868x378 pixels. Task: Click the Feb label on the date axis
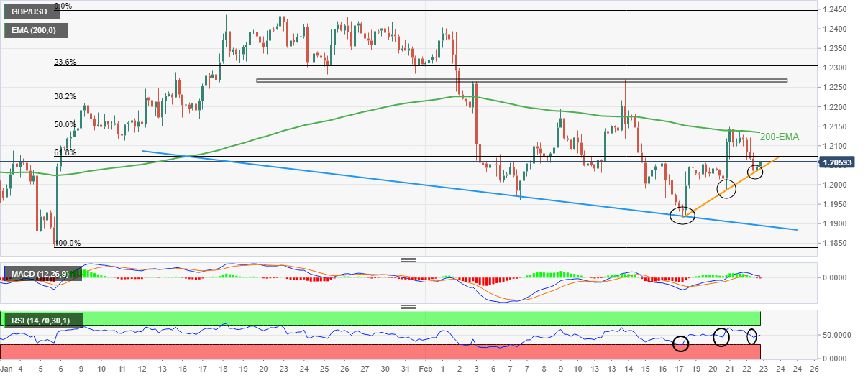[426, 369]
